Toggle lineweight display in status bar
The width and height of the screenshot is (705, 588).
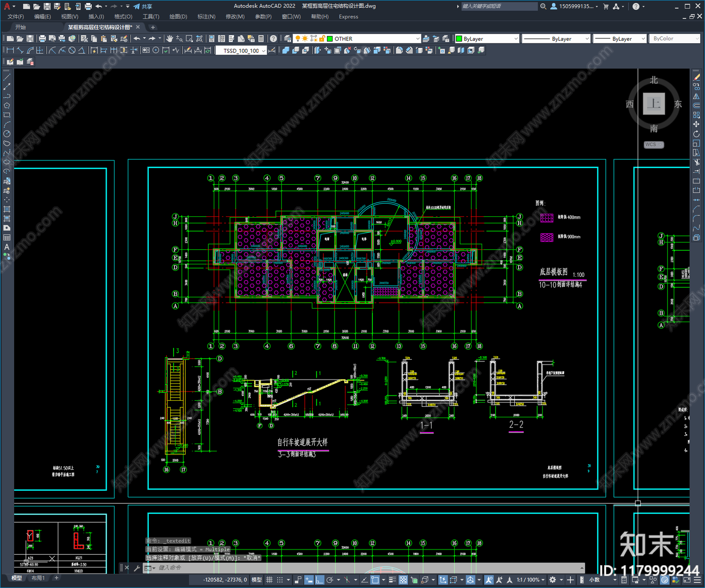[x=392, y=580]
